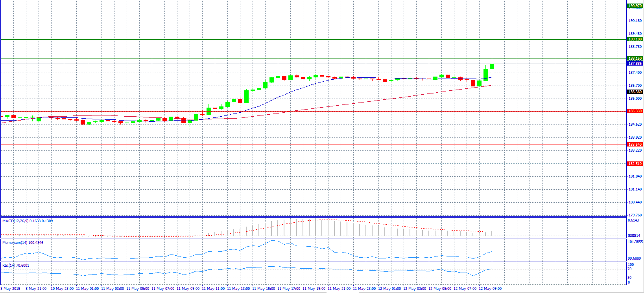The height and width of the screenshot is (293, 644).
Task: Click the time label 11 May 05:00
Action: [x=137, y=289]
